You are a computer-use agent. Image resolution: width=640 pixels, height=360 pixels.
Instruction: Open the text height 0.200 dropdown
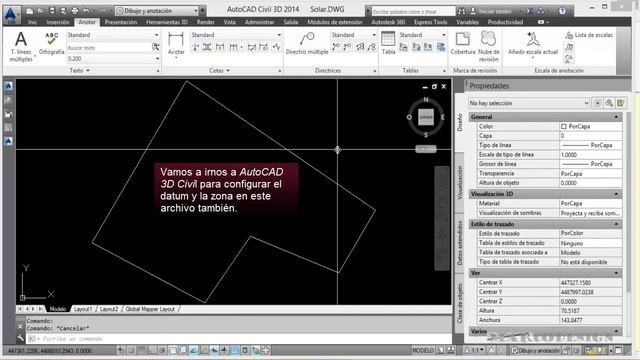click(113, 59)
